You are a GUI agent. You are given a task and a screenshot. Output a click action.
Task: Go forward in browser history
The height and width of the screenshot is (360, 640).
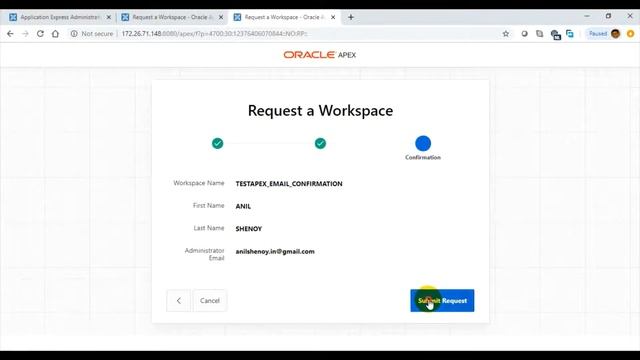(x=25, y=34)
